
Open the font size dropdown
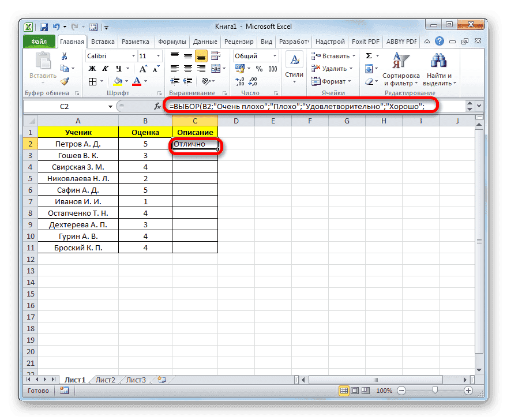click(x=157, y=56)
